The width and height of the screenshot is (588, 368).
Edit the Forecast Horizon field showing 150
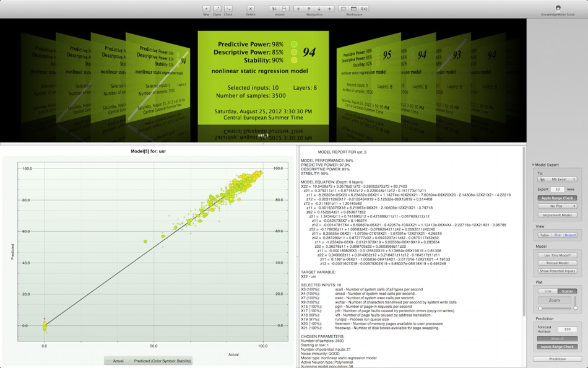coord(567,330)
